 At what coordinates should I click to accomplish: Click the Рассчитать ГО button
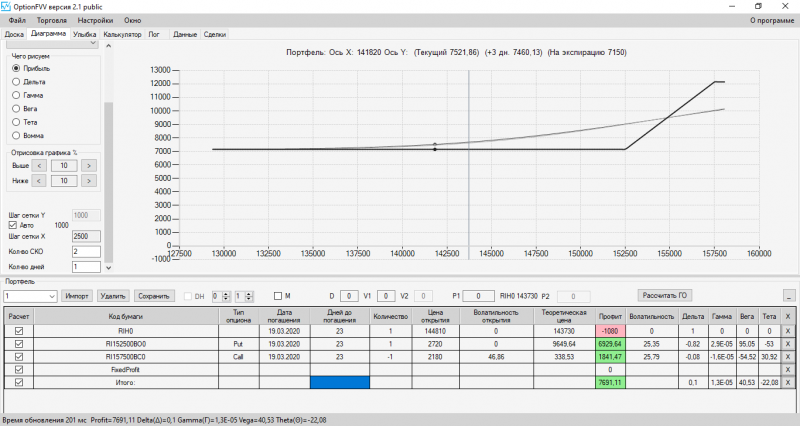click(x=665, y=295)
